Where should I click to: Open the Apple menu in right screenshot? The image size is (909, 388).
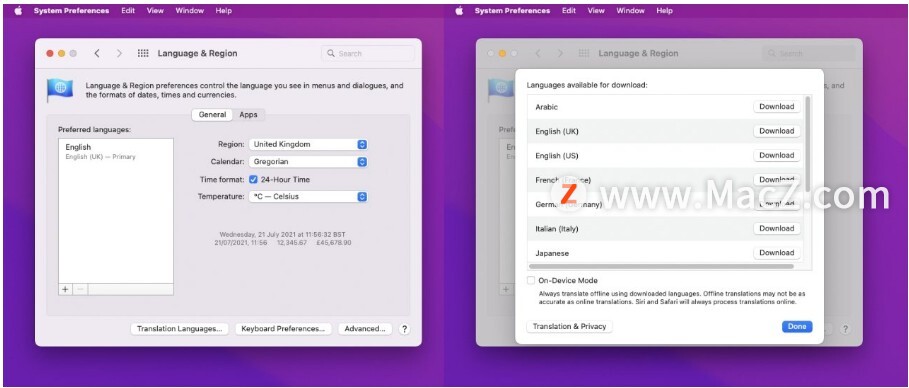point(459,10)
